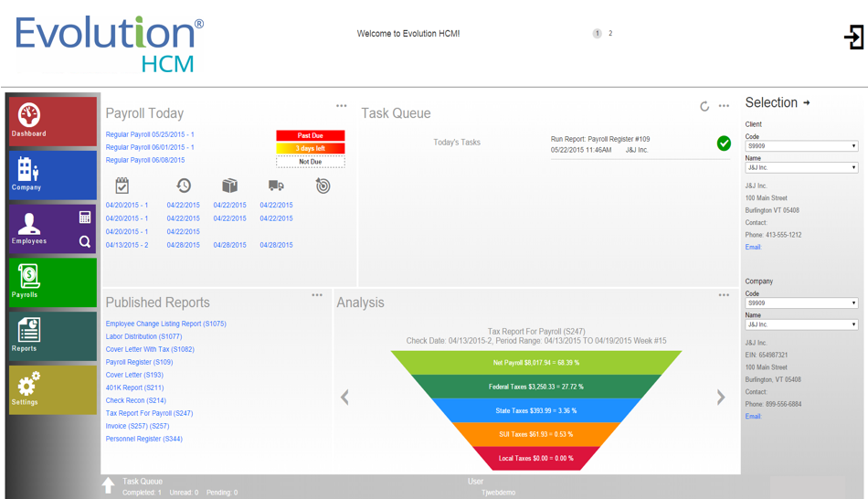Viewport: 868px width, 499px height.
Task: Click the Client Email link
Action: tap(754, 247)
